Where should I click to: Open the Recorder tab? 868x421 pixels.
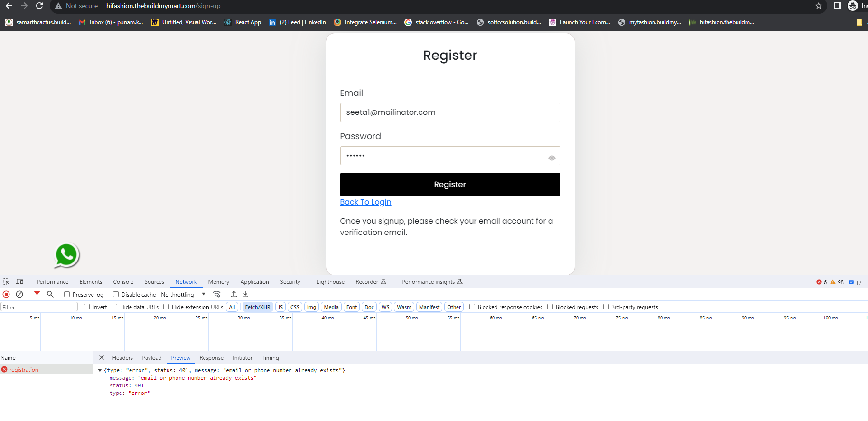[x=371, y=282]
